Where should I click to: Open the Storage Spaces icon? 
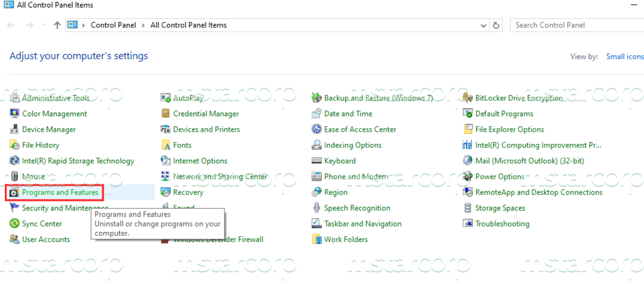pyautogui.click(x=467, y=208)
